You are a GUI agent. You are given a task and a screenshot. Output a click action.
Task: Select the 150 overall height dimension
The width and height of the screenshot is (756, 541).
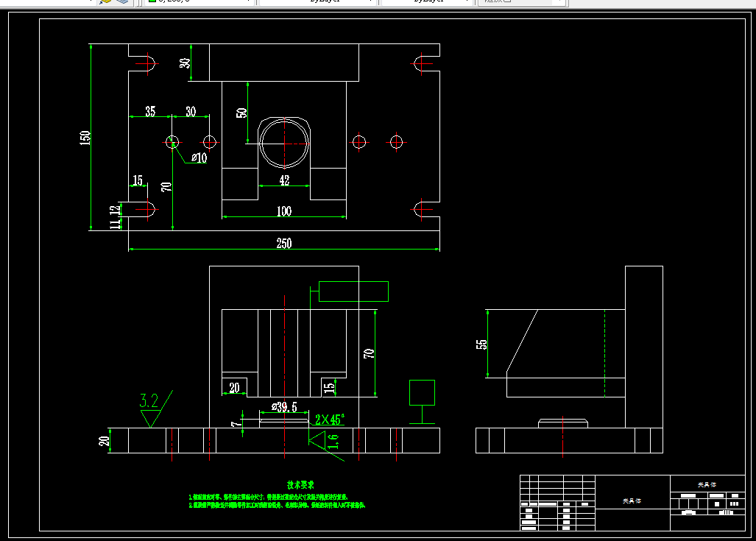pyautogui.click(x=85, y=138)
